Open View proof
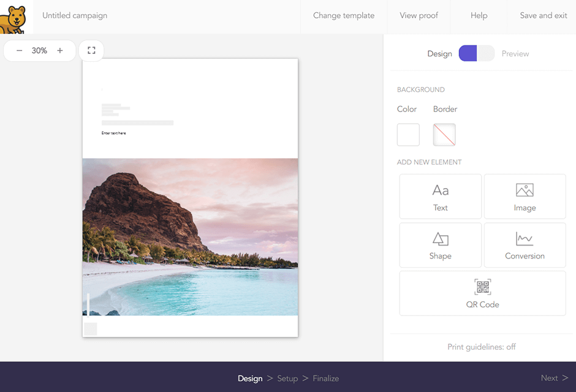 click(419, 15)
